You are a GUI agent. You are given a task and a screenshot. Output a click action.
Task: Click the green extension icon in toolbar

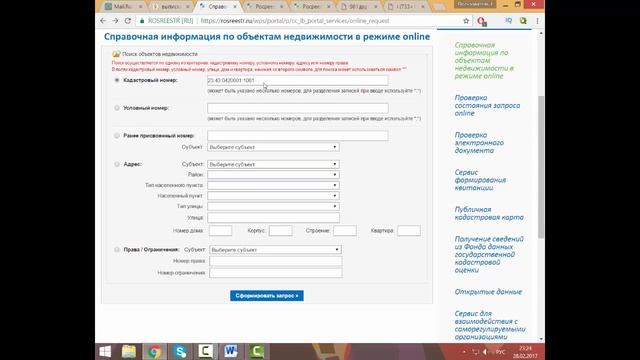523,21
